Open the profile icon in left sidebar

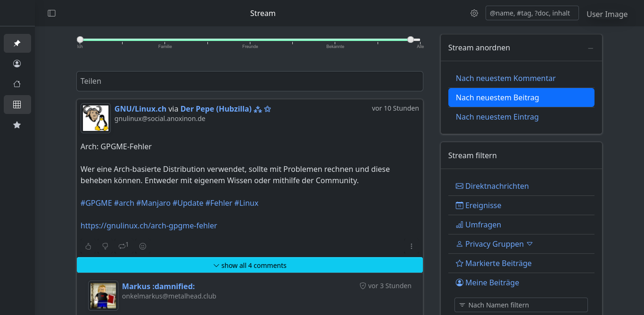click(x=17, y=64)
